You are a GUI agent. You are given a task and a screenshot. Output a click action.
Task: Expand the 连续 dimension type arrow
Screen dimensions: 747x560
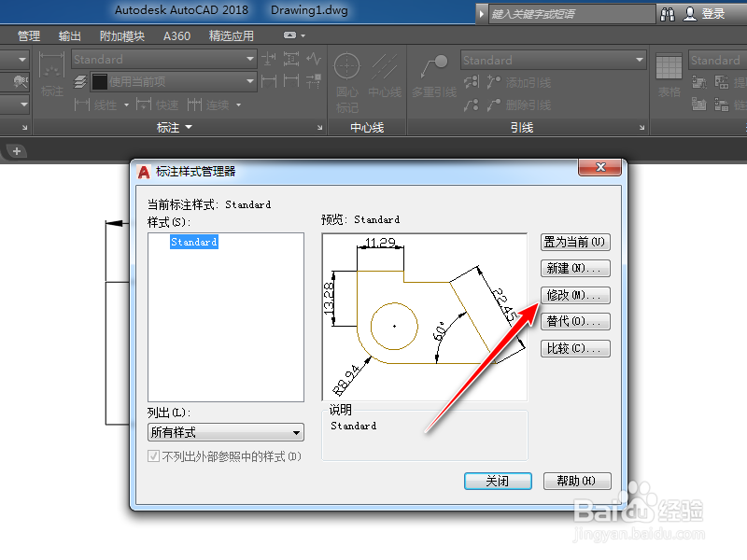[x=238, y=105]
